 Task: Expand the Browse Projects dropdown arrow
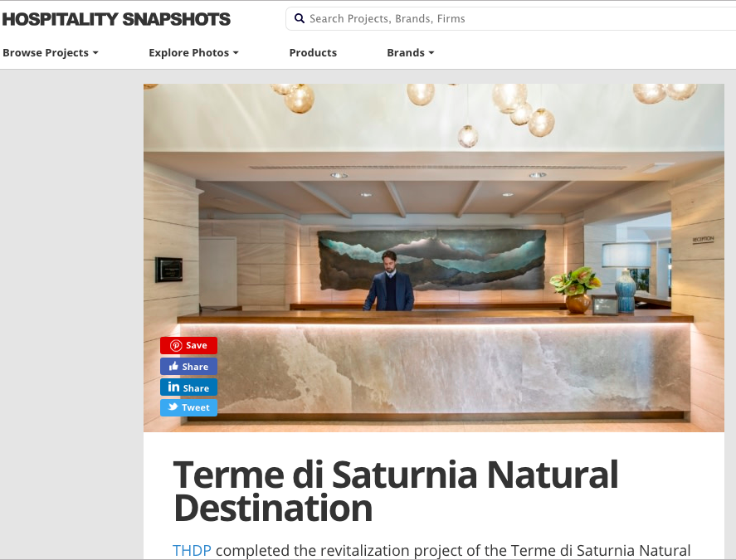point(95,53)
